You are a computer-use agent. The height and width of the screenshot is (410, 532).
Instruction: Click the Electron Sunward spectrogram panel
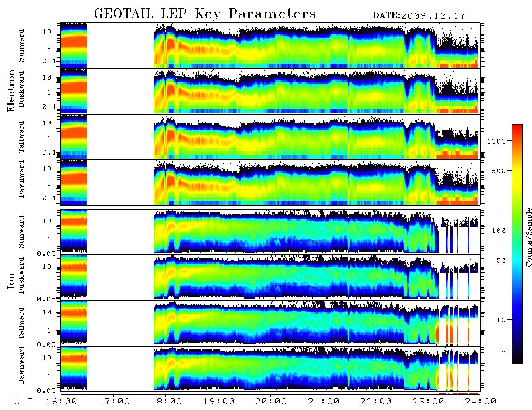point(270,46)
